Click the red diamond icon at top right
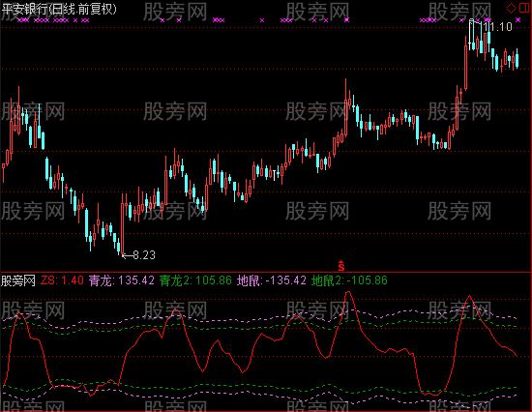 click(511, 8)
